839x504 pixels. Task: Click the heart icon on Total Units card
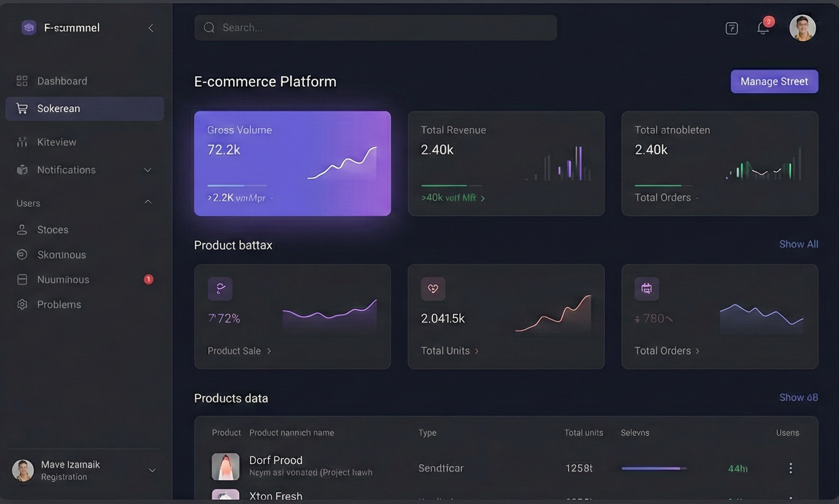tap(433, 289)
